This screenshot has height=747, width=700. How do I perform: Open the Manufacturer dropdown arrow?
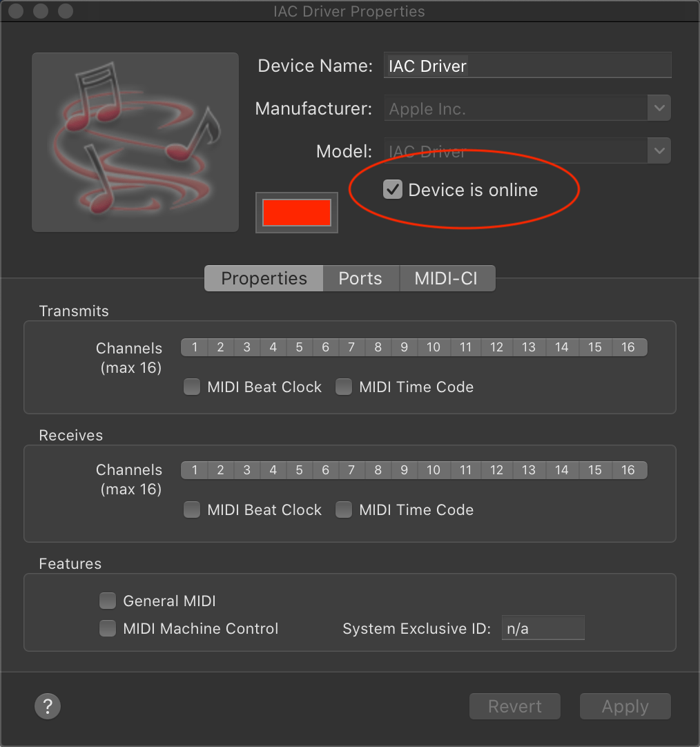pos(659,108)
